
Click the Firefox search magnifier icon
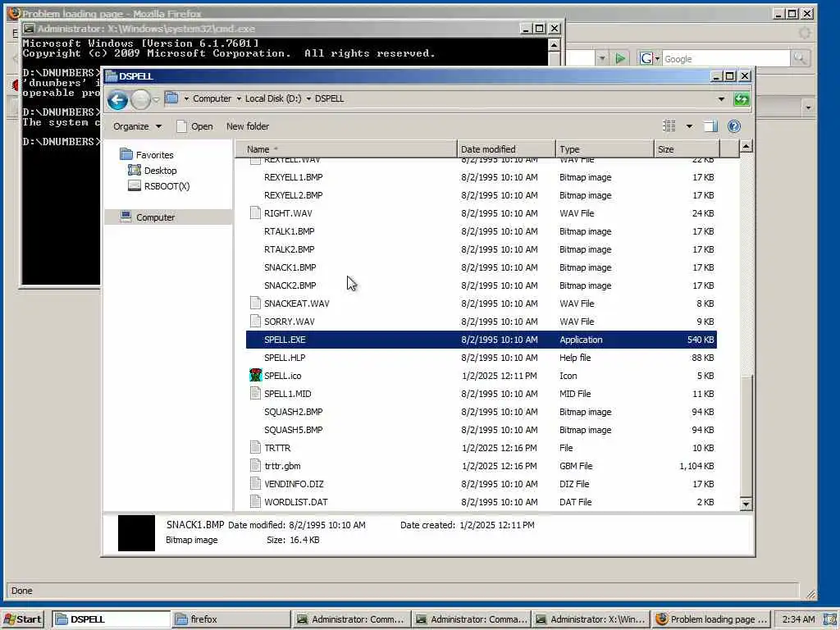pyautogui.click(x=800, y=58)
